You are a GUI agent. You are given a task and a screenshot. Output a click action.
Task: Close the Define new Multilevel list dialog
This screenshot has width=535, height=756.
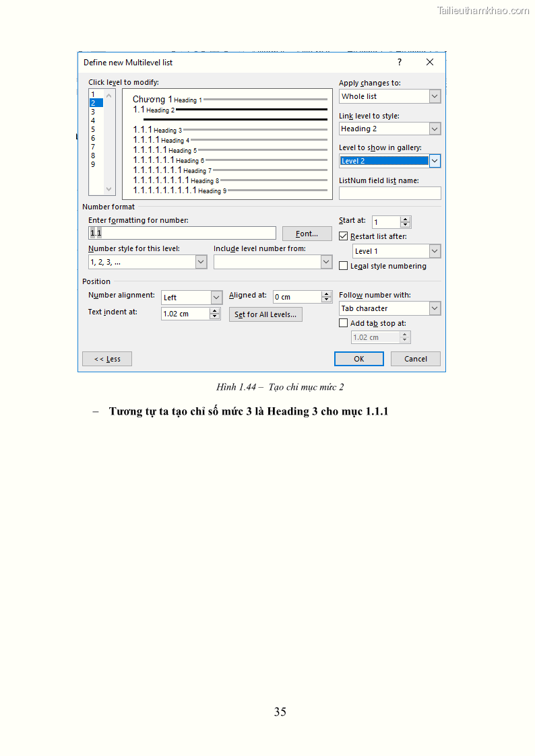coord(430,62)
